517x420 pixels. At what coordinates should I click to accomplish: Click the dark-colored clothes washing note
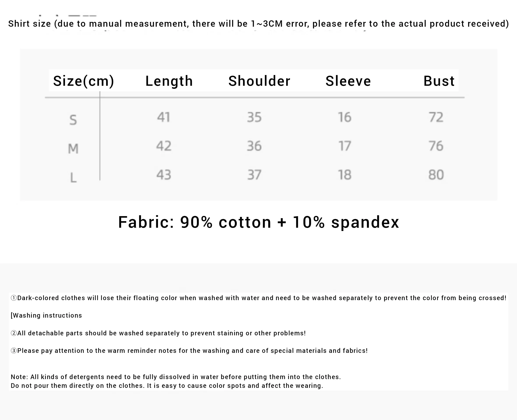(x=258, y=298)
